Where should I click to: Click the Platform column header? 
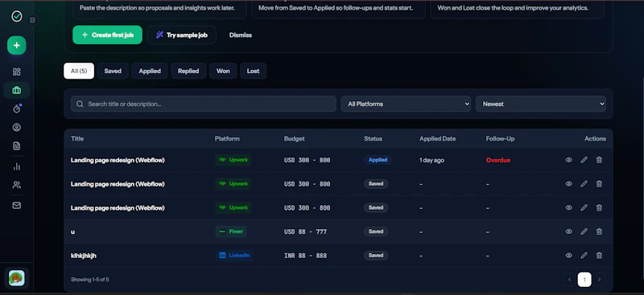tap(227, 139)
